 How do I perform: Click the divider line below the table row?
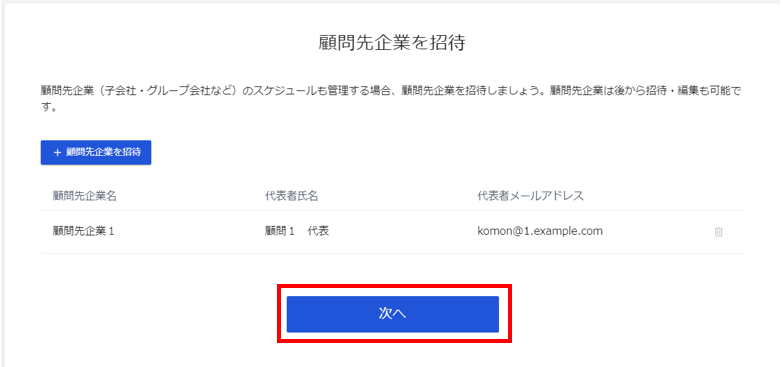pyautogui.click(x=392, y=253)
